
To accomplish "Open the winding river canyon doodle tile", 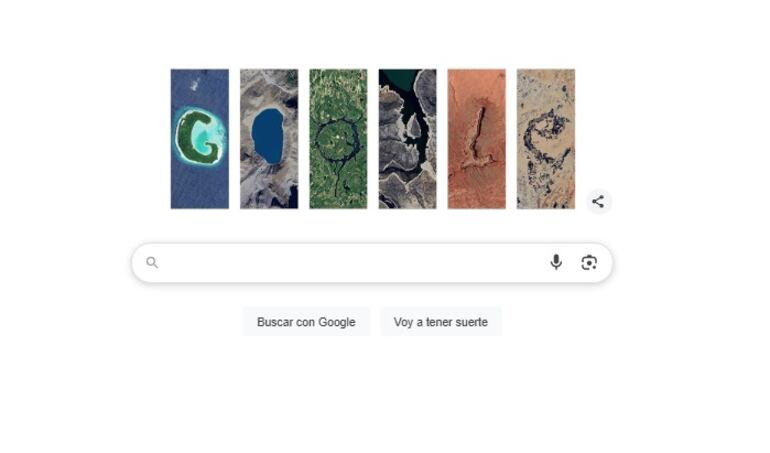I will pos(407,139).
